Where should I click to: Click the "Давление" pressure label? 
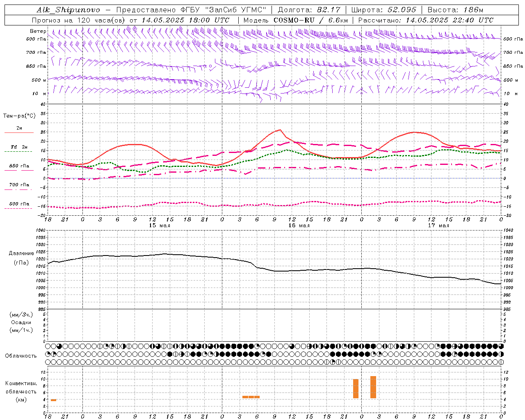pyautogui.click(x=21, y=253)
